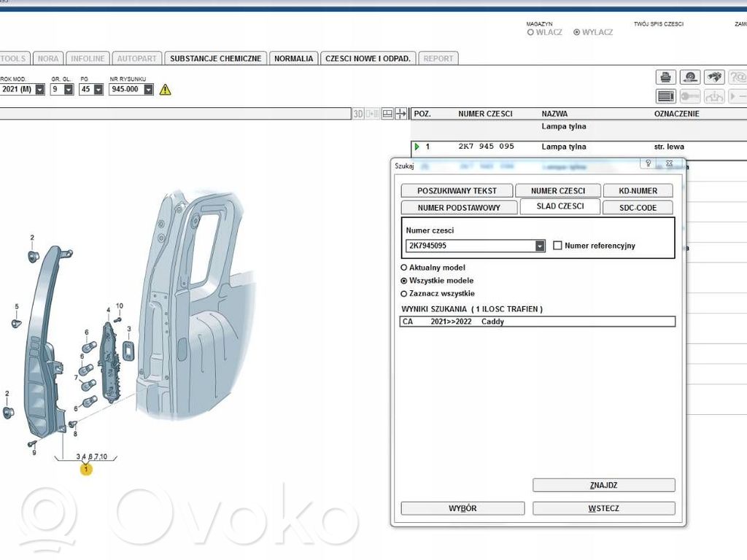Open the GR. GL. 9 dropdown
The width and height of the screenshot is (747, 560).
[x=69, y=89]
